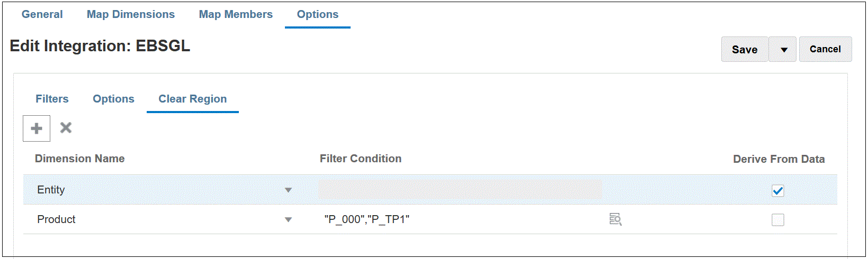
Task: Click the Derive From Data column header
Action: (x=778, y=159)
